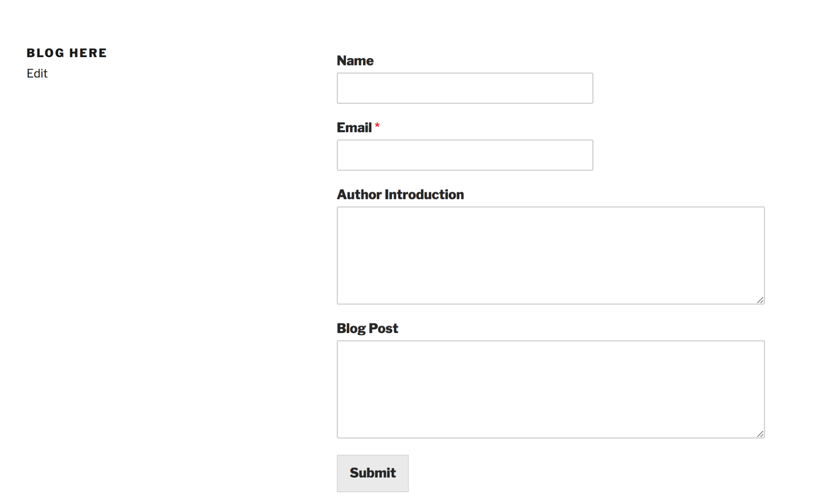Focus the Email input field
Viewport: 840px width, 504px height.
(465, 155)
